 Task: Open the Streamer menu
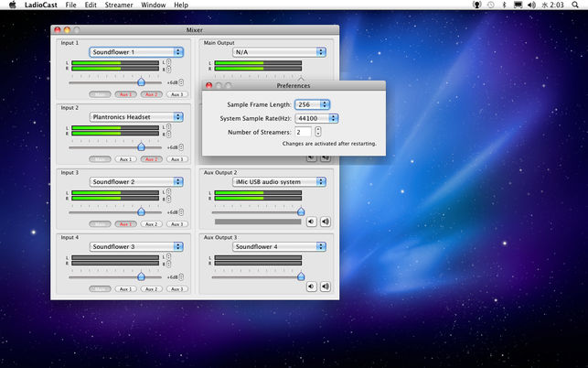(x=119, y=5)
